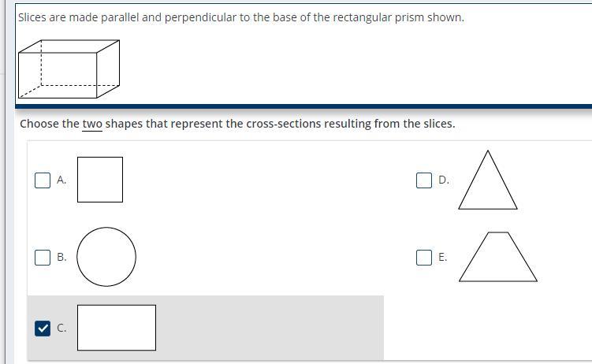Uncheck the selected option C checkbox

(x=43, y=329)
